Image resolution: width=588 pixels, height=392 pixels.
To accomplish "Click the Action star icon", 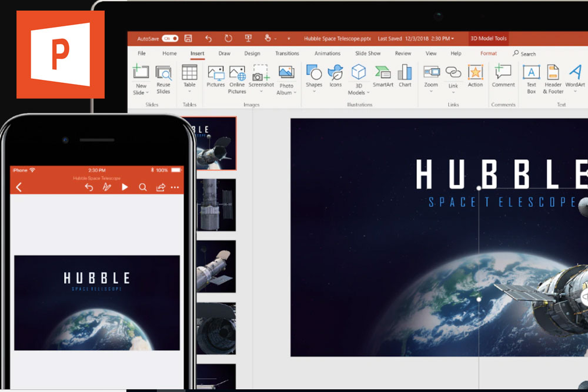I will (x=475, y=72).
